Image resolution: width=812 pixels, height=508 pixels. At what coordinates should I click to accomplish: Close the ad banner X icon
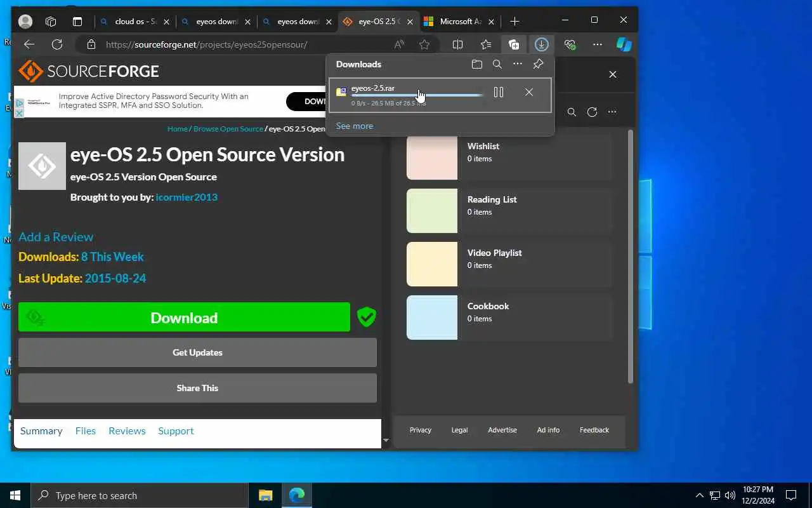coord(19,113)
